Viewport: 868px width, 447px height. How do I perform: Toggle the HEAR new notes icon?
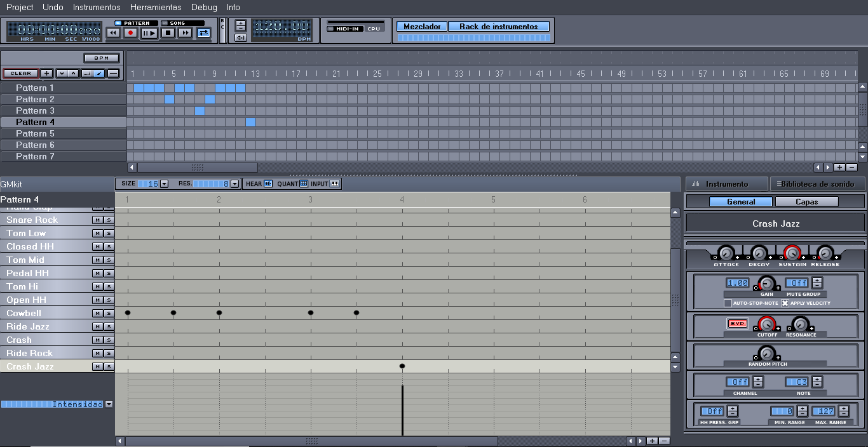268,183
